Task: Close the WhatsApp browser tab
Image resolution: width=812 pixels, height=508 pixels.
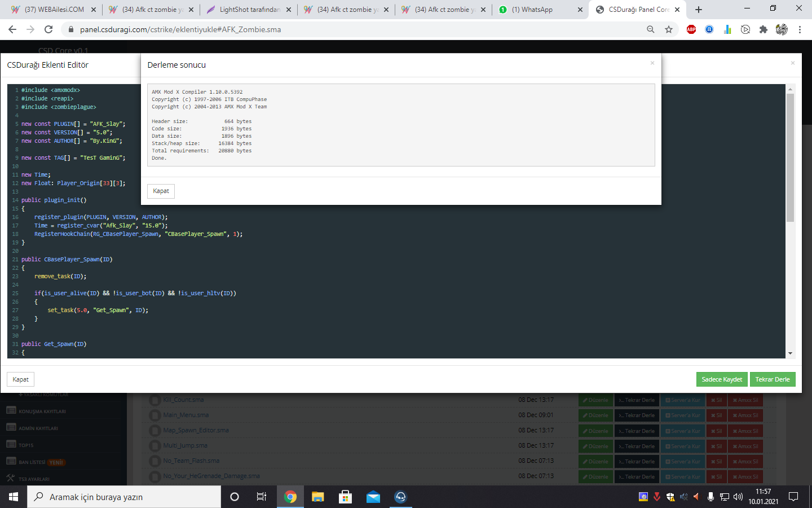Action: pos(580,10)
